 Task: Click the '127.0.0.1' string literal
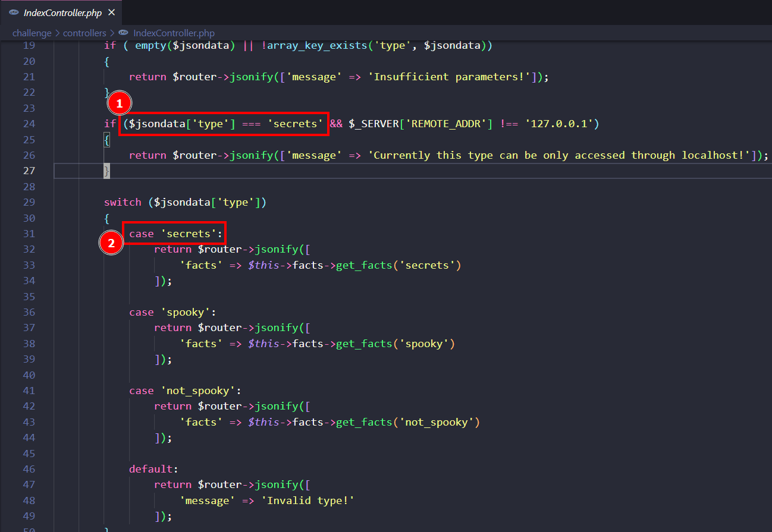558,124
